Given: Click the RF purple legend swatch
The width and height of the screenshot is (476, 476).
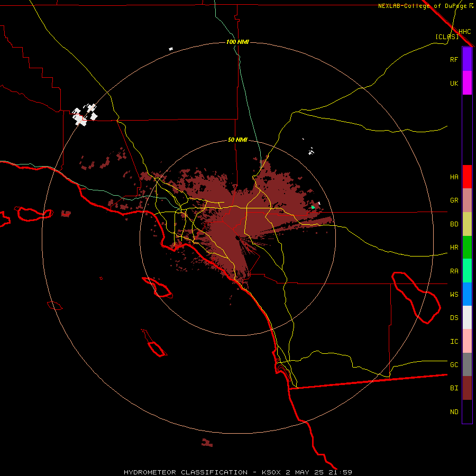Looking at the screenshot, I should (467, 59).
